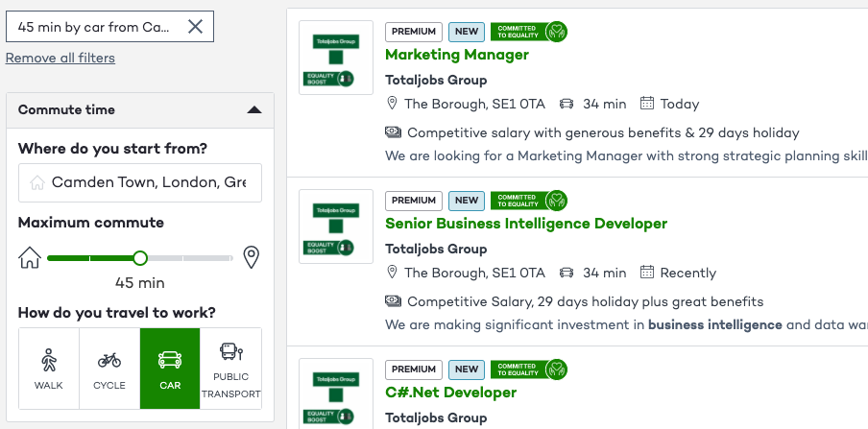The image size is (868, 429).
Task: Click Remove all filters link
Action: [x=60, y=58]
